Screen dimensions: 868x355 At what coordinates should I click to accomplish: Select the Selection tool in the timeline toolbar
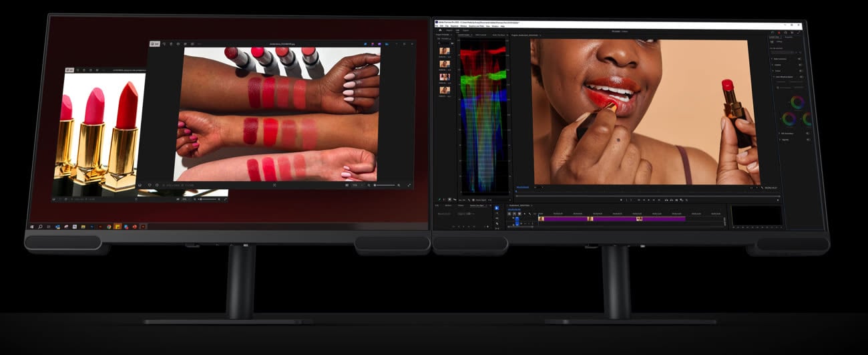(496, 209)
